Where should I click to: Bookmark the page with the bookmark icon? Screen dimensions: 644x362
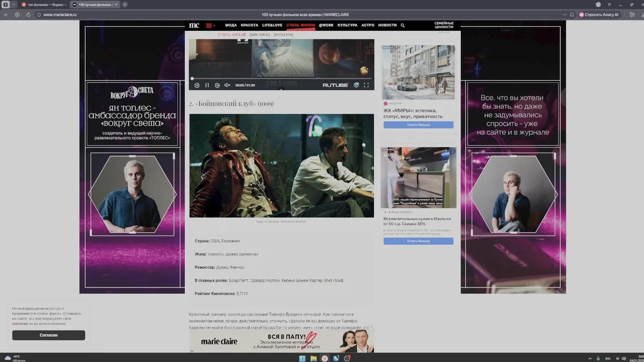572,15
